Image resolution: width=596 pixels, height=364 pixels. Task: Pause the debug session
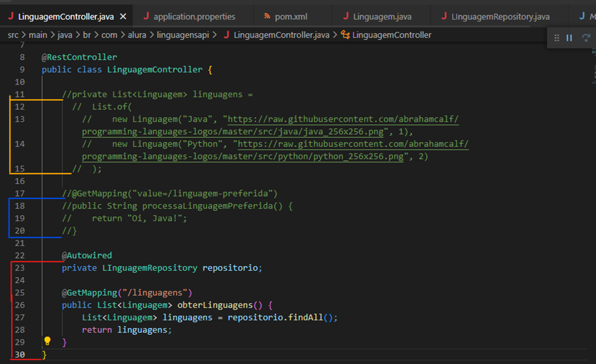570,38
